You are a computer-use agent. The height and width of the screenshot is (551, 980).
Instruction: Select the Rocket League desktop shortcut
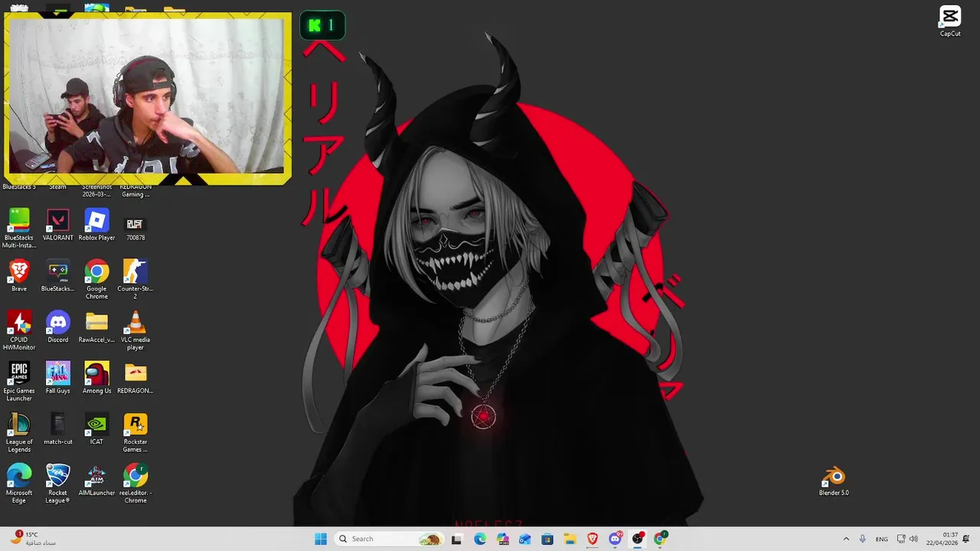coord(58,484)
